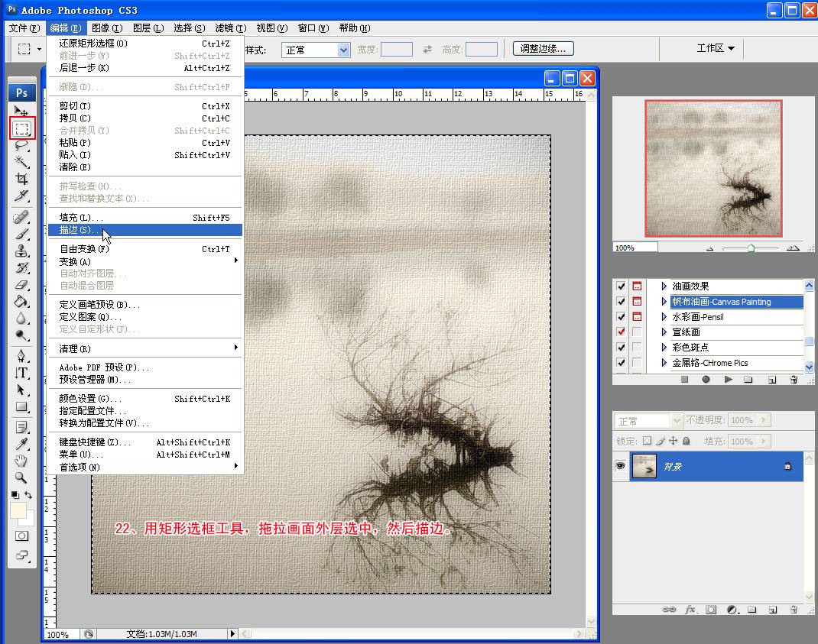Toggle dialog icon for 水彩画-Pensil action

637,316
